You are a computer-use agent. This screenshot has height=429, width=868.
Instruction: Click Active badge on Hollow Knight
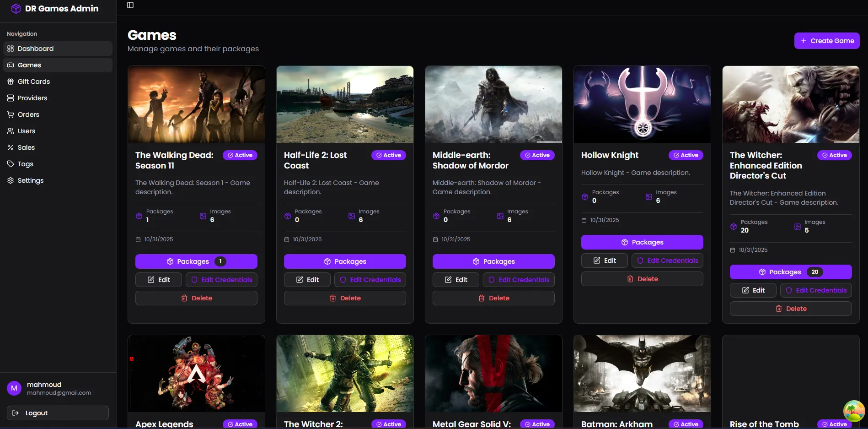pyautogui.click(x=686, y=155)
